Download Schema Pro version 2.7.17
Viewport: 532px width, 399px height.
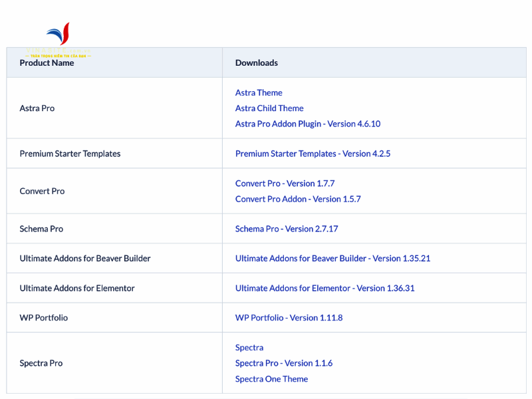click(x=287, y=229)
